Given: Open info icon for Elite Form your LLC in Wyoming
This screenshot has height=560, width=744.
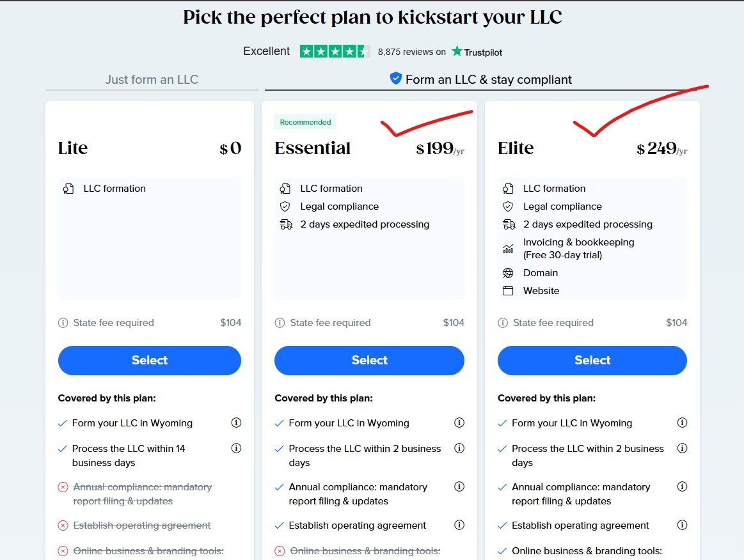Looking at the screenshot, I should tap(682, 423).
